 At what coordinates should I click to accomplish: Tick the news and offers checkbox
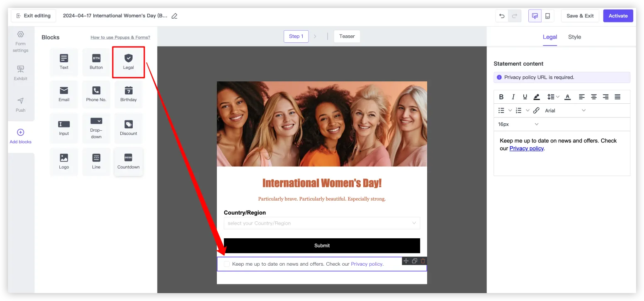click(227, 264)
